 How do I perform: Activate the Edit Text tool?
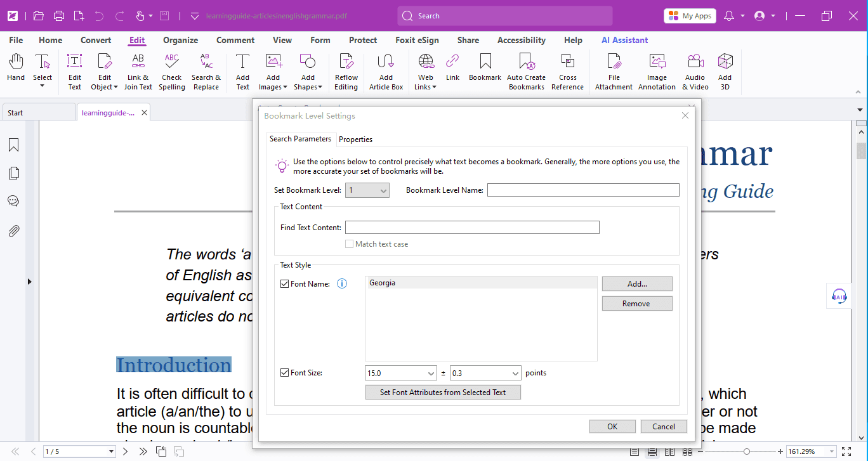click(x=75, y=72)
